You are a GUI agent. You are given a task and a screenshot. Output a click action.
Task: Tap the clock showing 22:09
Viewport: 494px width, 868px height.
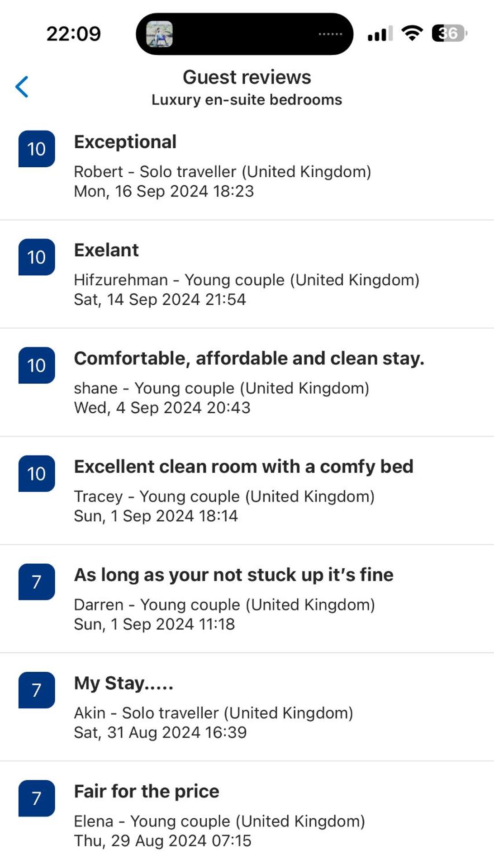click(x=74, y=33)
